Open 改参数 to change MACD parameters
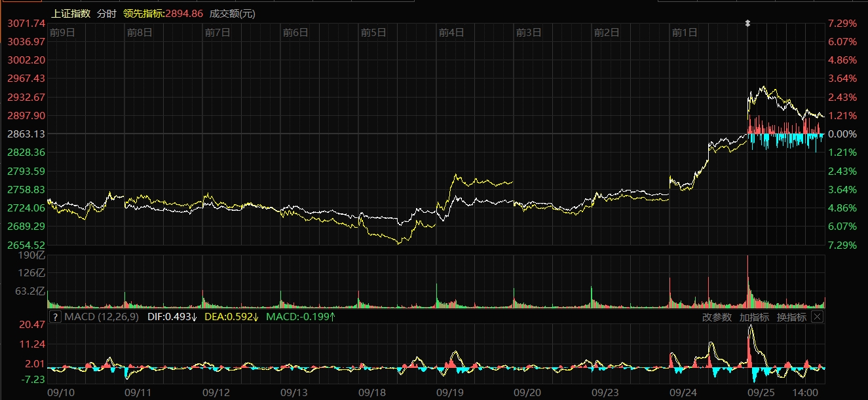868x400 pixels. [x=717, y=318]
